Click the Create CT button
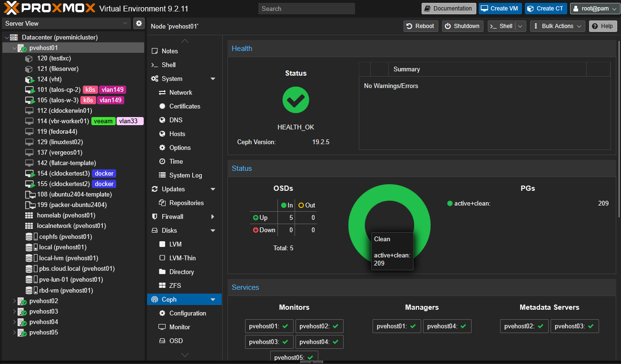621x364 pixels. tap(546, 9)
